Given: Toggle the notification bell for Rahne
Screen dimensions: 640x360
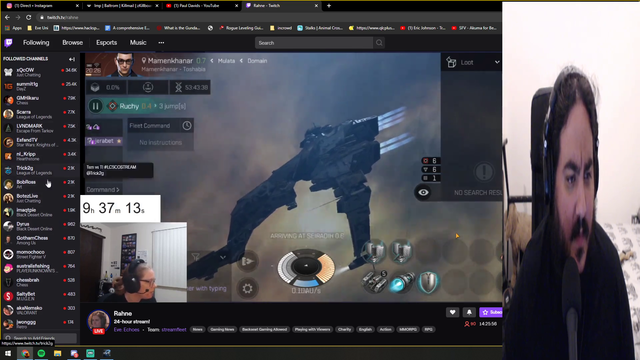Looking at the screenshot, I should [x=469, y=312].
